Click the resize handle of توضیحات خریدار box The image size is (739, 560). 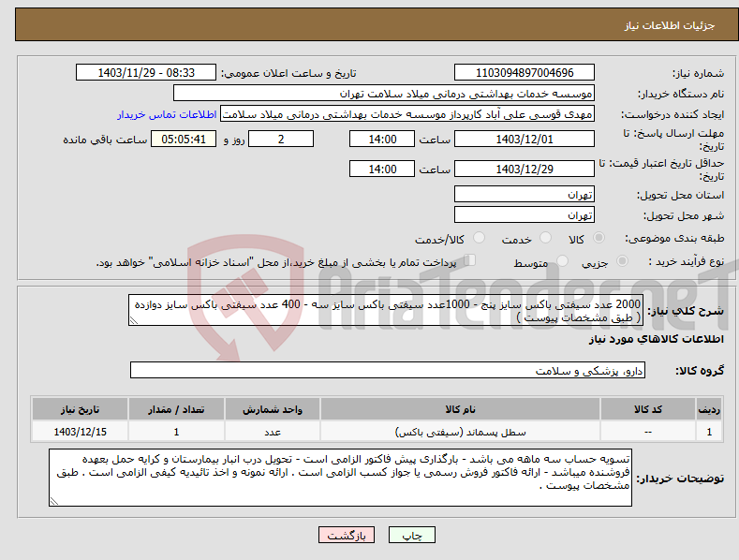pyautogui.click(x=53, y=502)
